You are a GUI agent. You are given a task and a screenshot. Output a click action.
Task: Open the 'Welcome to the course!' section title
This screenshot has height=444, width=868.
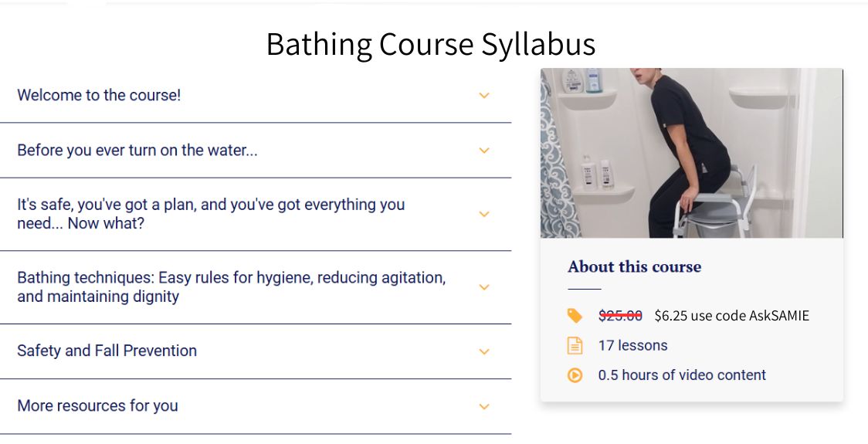tap(99, 96)
